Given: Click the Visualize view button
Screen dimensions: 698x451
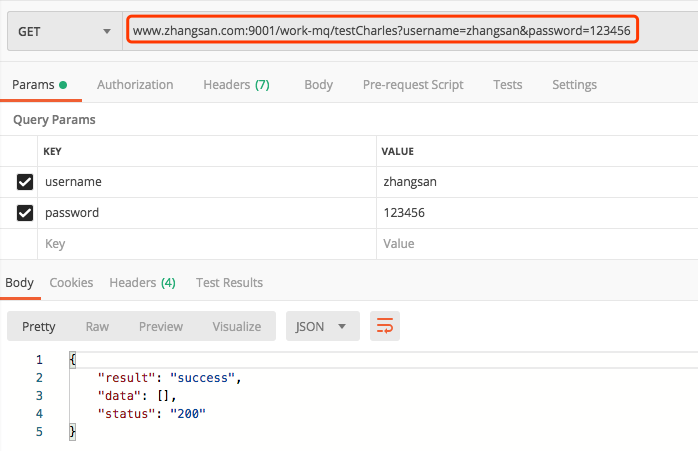Looking at the screenshot, I should pos(236,326).
